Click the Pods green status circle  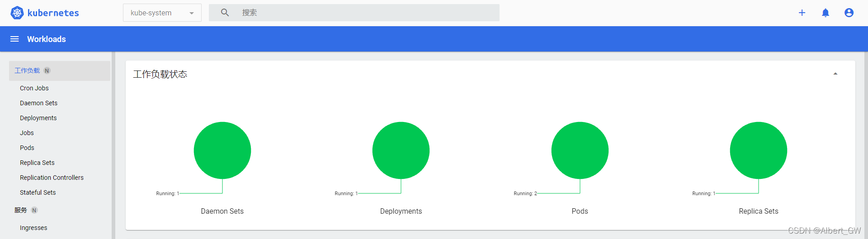(x=580, y=150)
